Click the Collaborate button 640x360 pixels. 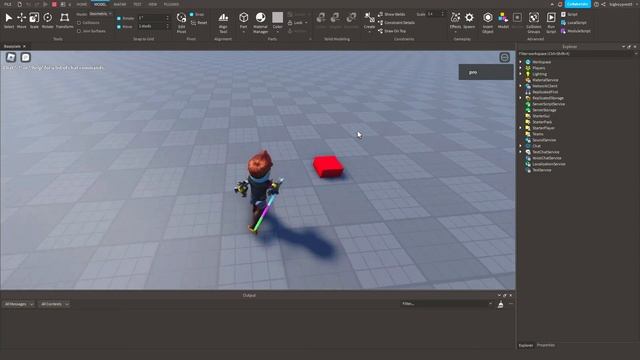(578, 4)
